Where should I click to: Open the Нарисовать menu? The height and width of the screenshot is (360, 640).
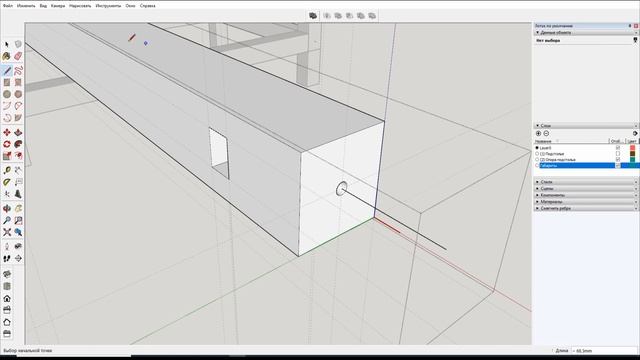click(80, 6)
